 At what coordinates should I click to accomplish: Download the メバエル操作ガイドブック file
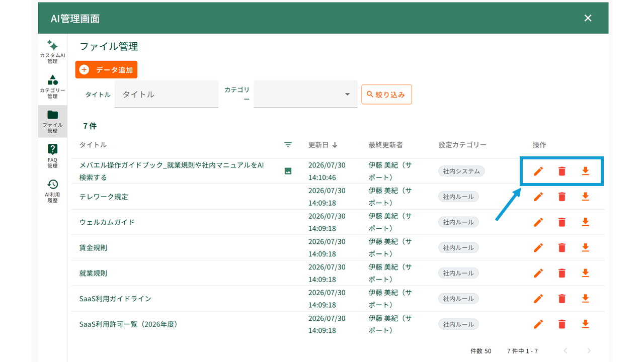pos(585,171)
